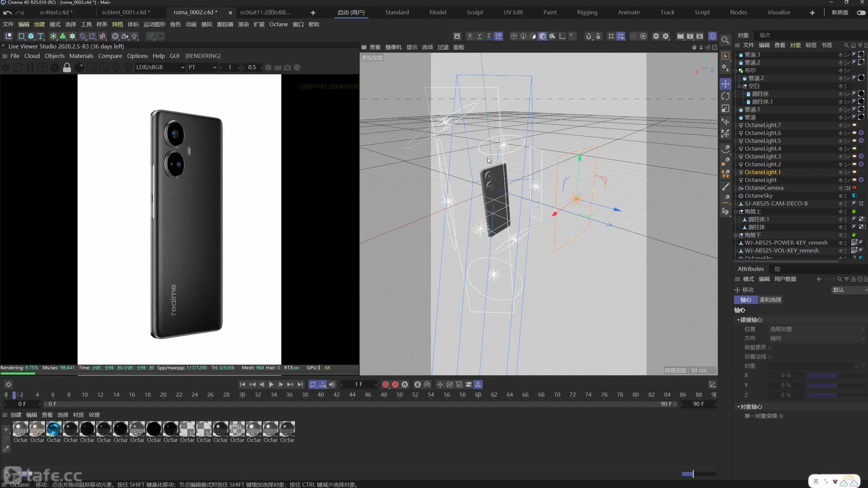
Task: Click the Cube primitive icon in top toolbar
Action: 31,36
